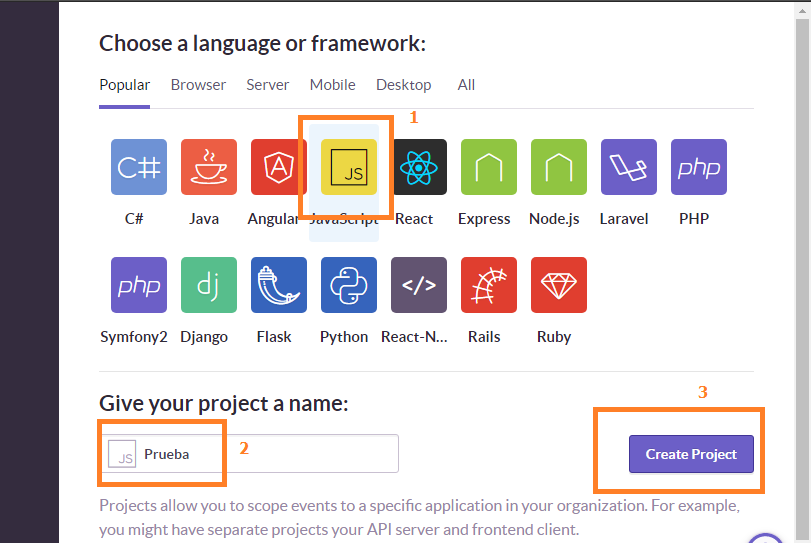Pick the Angular shield icon
811x543 pixels.
(279, 167)
